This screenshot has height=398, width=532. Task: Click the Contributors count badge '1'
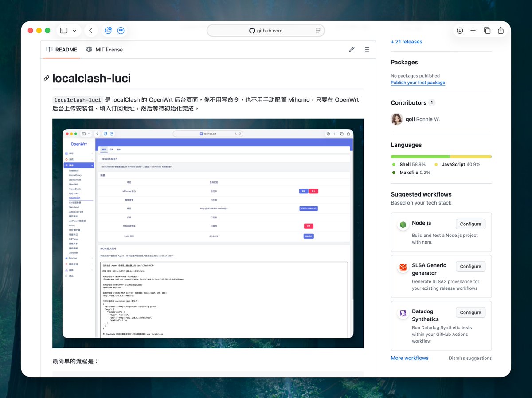pyautogui.click(x=432, y=102)
